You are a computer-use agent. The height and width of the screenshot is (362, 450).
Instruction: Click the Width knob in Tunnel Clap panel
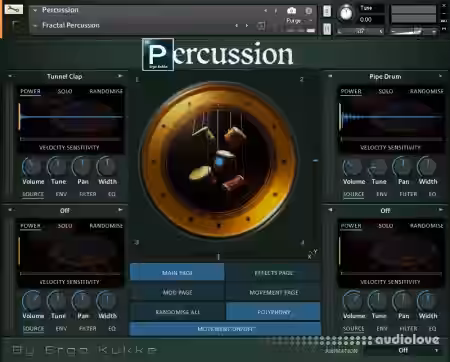107,167
